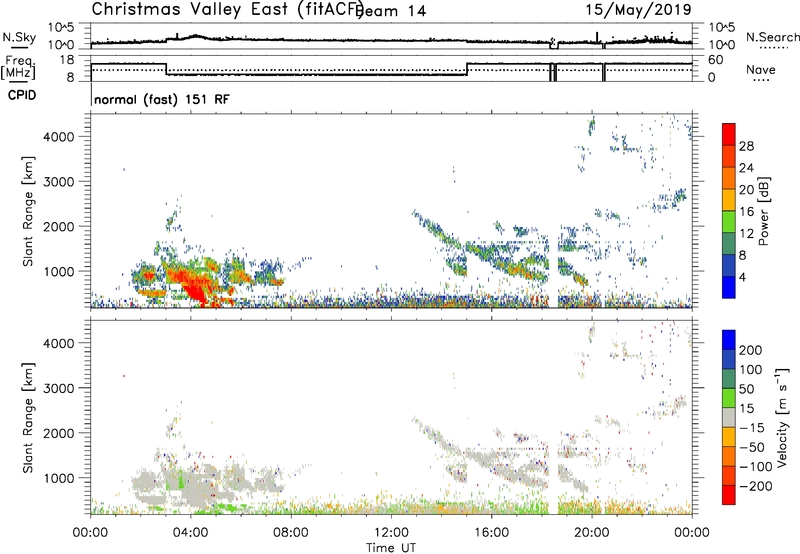The height and width of the screenshot is (554, 800).
Task: Click the "CPID" label
Action: [x=22, y=95]
